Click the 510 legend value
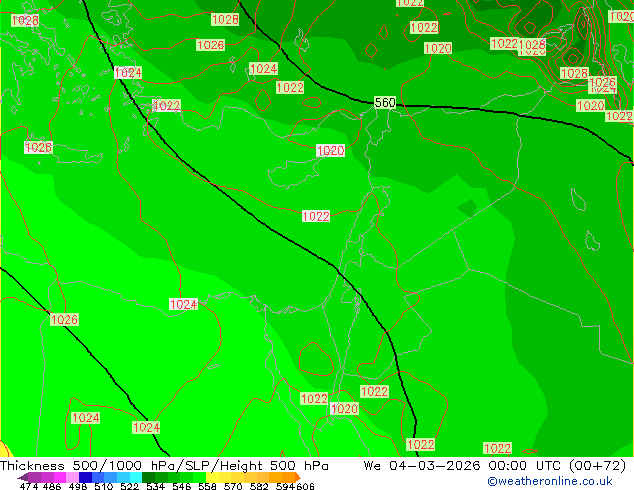Screen dimensions: 634x490 click(x=104, y=486)
